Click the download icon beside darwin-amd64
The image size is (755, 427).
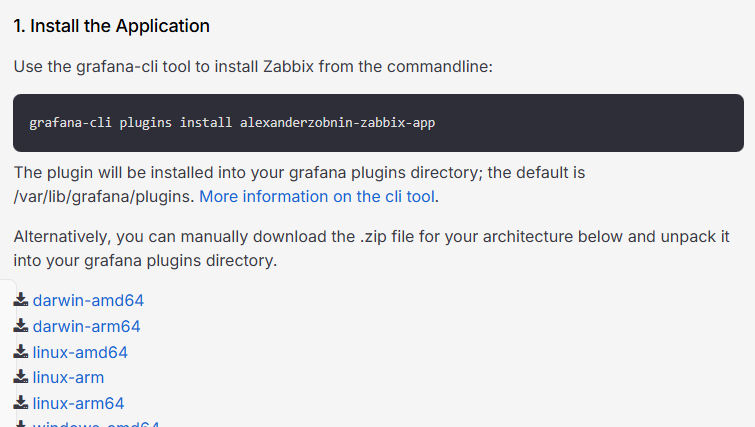tap(21, 300)
